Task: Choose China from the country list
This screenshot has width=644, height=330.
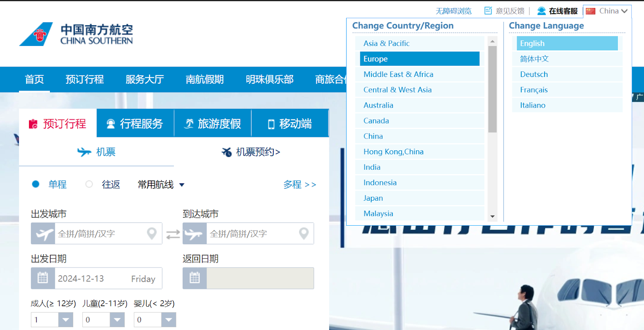Action: tap(420, 136)
